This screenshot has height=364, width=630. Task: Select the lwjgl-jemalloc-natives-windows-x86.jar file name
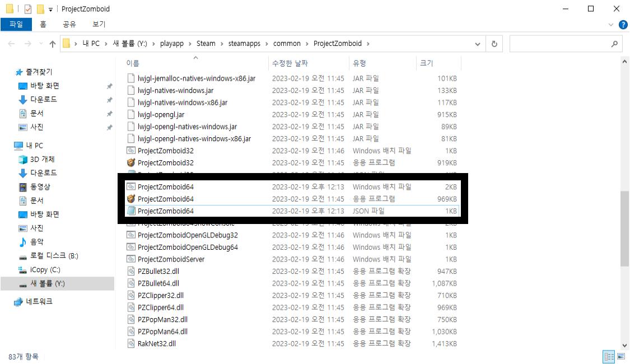pyautogui.click(x=197, y=78)
